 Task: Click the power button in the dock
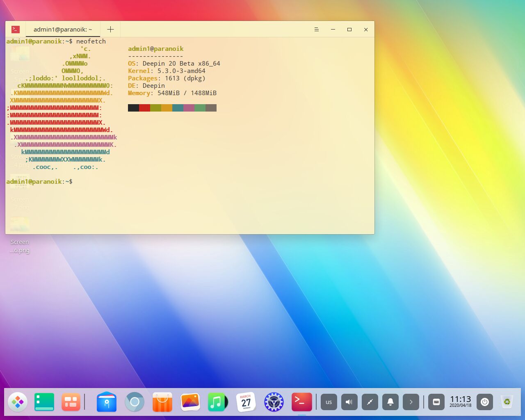pos(485,402)
